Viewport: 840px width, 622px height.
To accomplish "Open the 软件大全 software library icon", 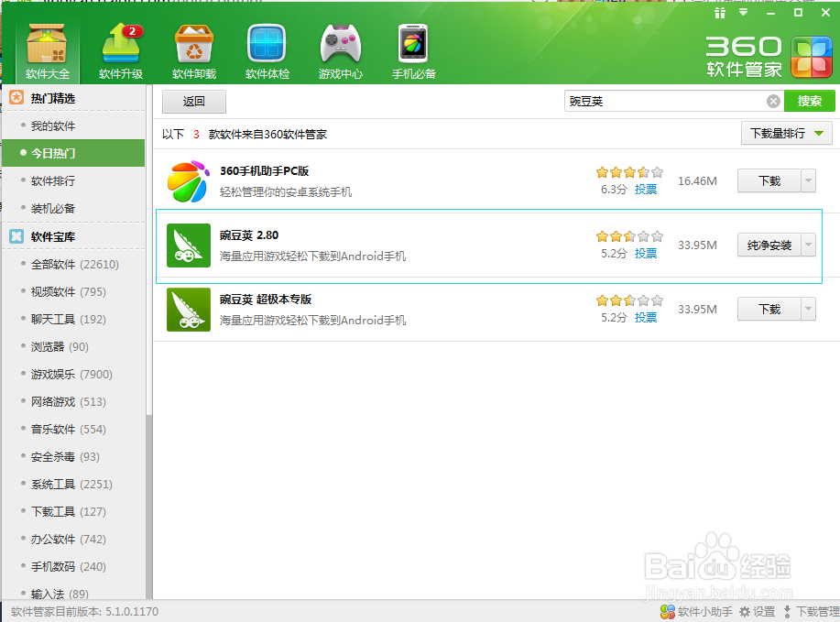I will click(47, 51).
